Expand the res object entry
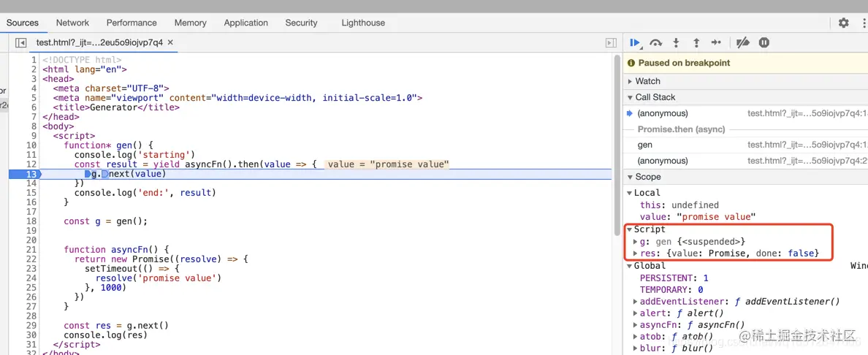Viewport: 868px width, 355px height. point(636,253)
